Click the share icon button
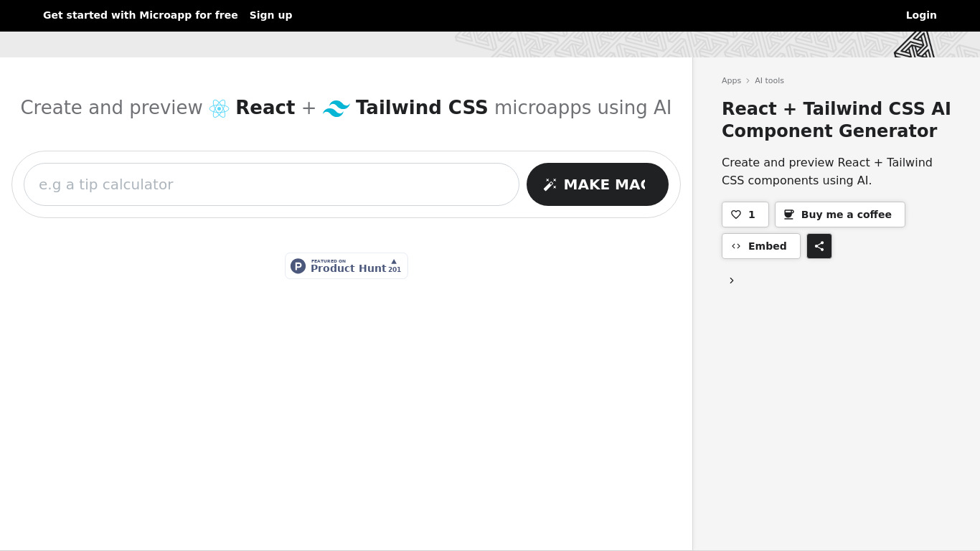Screen dimensions: 980x551 click(x=819, y=246)
